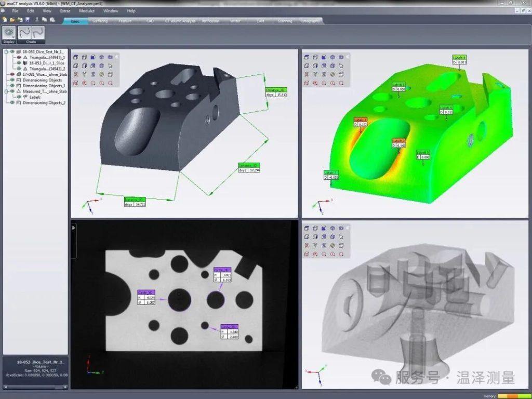Click the Display eye icon button
This screenshot has height=399, width=532.
[x=9, y=34]
